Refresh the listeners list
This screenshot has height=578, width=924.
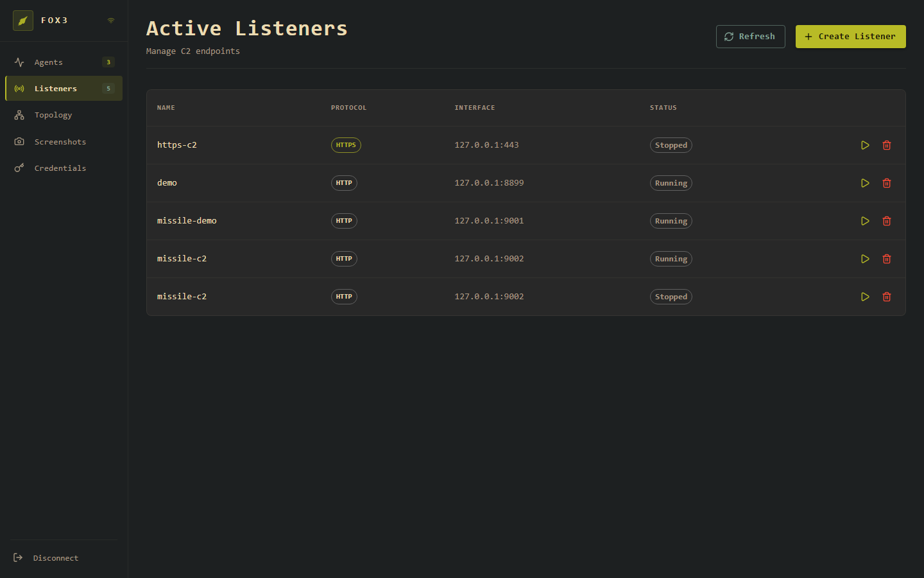[750, 37]
